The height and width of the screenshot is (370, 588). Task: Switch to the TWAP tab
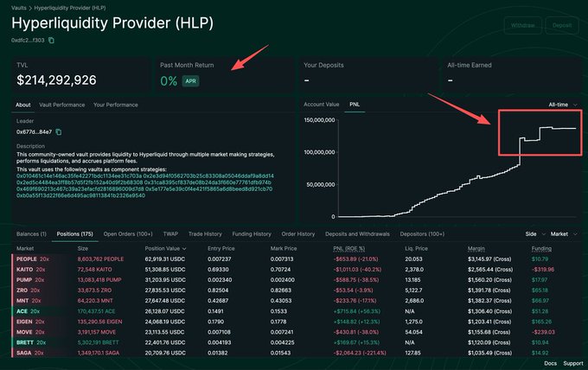(170, 234)
